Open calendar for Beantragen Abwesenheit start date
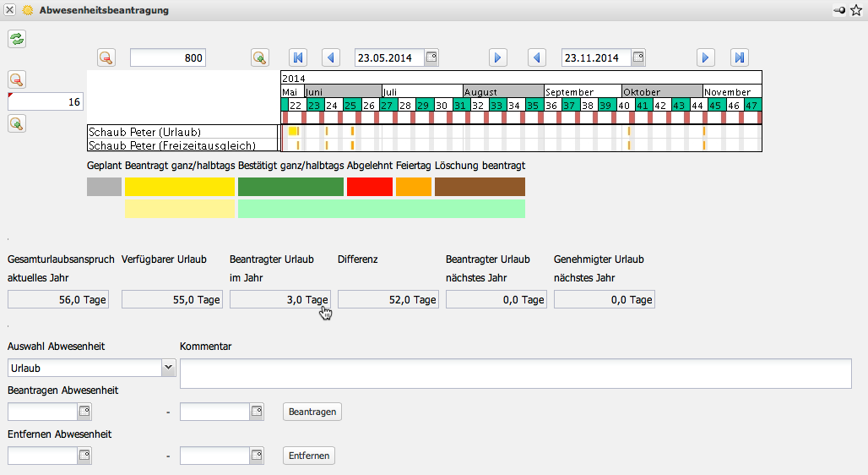The height and width of the screenshot is (475, 868). [84, 412]
